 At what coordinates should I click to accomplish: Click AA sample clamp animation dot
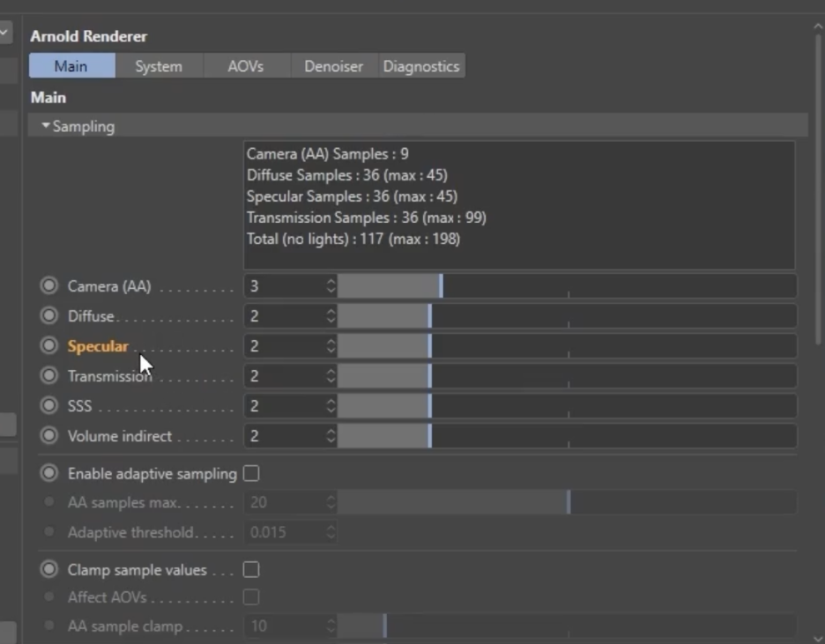pyautogui.click(x=49, y=625)
